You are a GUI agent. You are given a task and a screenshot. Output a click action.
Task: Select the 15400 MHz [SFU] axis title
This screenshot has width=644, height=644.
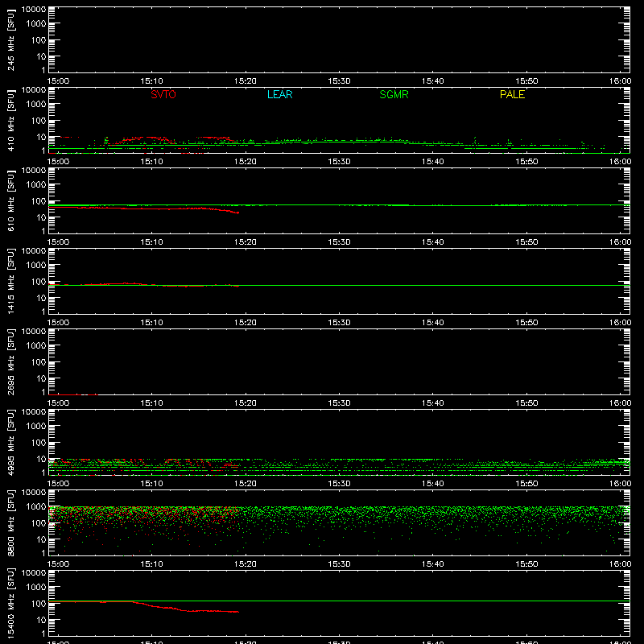[10, 603]
